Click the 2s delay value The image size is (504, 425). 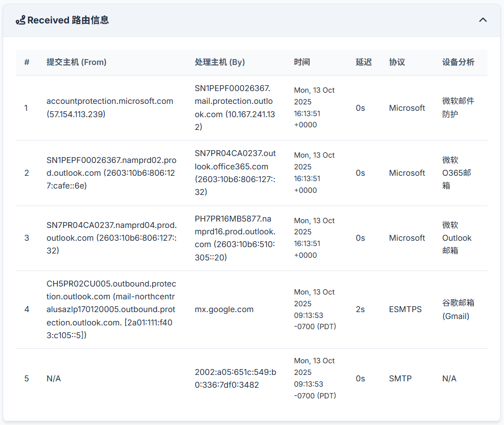point(360,309)
